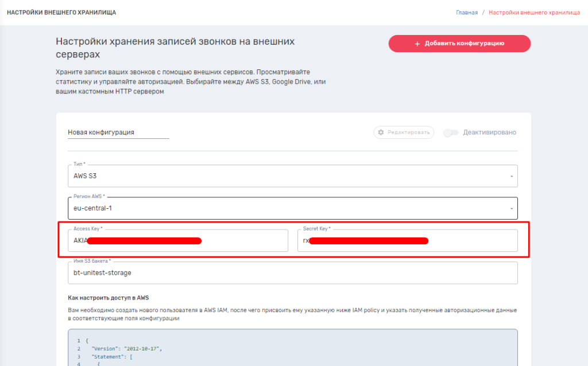Click the plus icon on Добавить конфигурацию
Screen dimensions: 588x366
pos(417,44)
